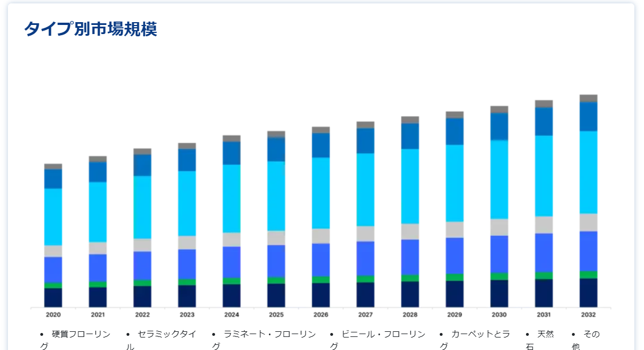The image size is (644, 350).
Task: Click the royal blue segment of 2024 bar
Action: coord(231,262)
